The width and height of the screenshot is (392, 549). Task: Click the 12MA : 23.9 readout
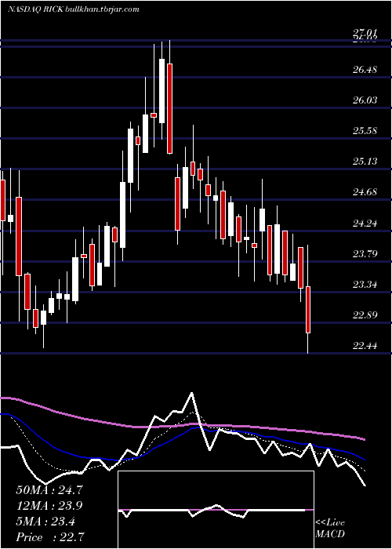[x=49, y=506]
